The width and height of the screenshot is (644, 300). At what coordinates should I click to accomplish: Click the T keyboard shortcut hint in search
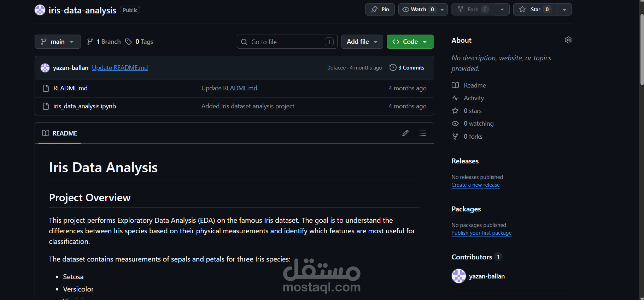click(x=329, y=42)
